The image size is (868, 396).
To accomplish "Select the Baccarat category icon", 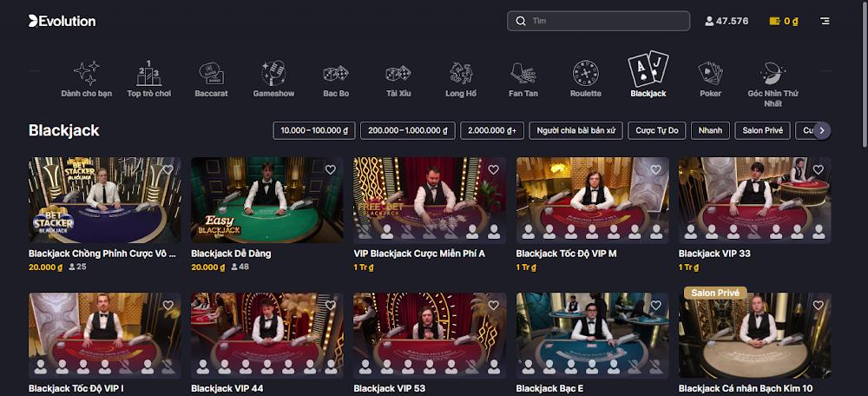I will point(212,73).
